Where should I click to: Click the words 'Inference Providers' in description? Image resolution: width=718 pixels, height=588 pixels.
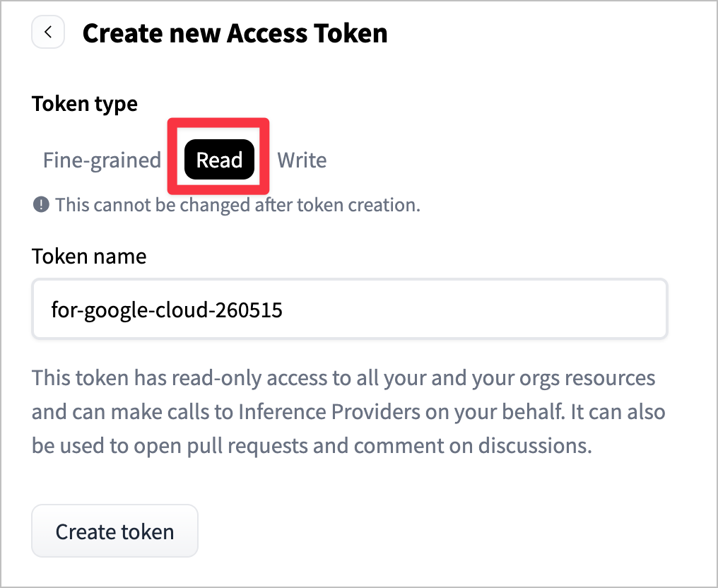pos(329,412)
